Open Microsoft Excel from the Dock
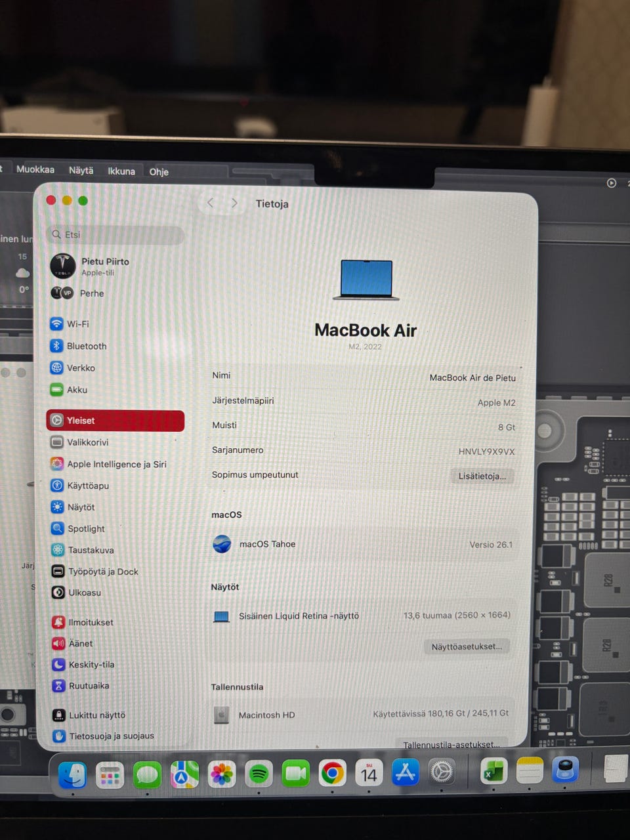This screenshot has height=840, width=630. 493,772
